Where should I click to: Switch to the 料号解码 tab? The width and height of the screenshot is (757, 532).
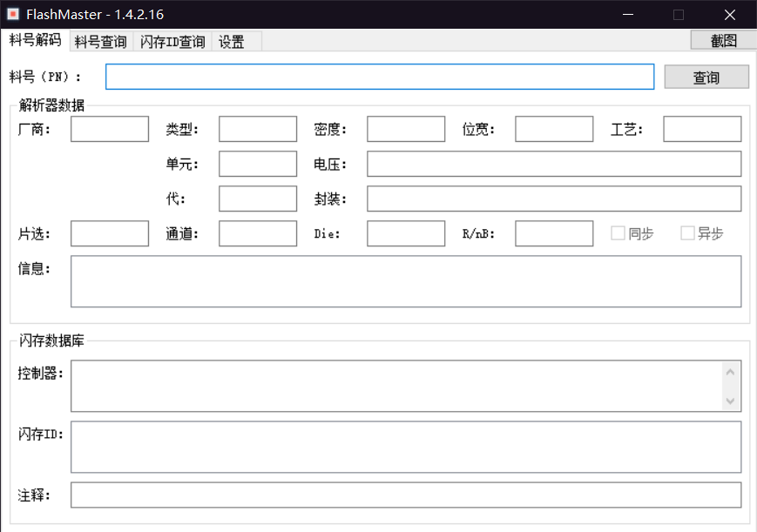[x=35, y=40]
